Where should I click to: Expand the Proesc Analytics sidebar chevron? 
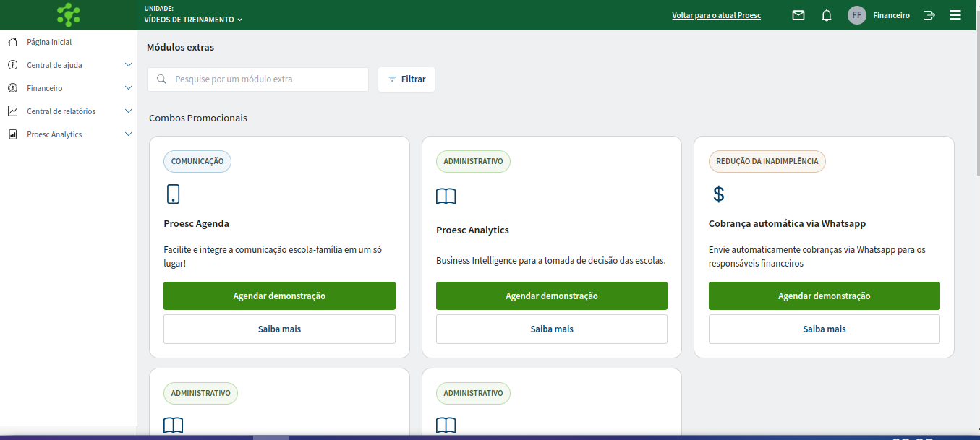pyautogui.click(x=129, y=134)
